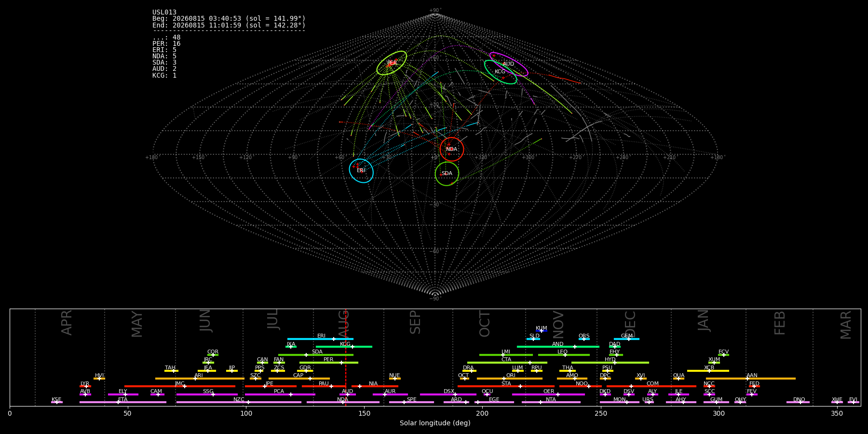Click the LYR shower bar in April
868x434 pixels.
[85, 386]
